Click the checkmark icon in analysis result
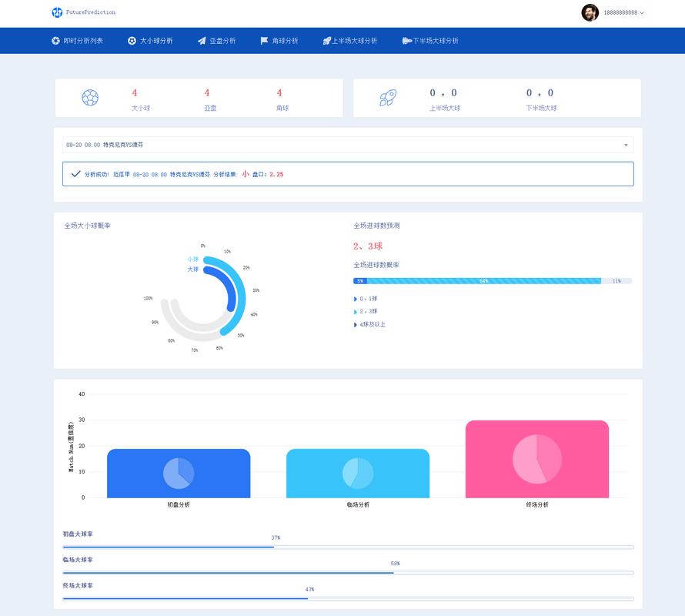Viewport: 685px width, 616px height. coord(75,174)
